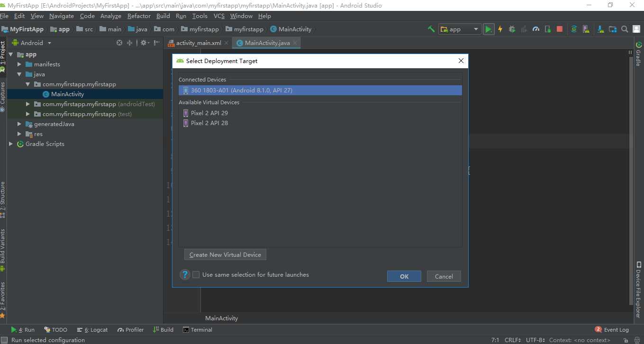Stop the running app with red square
Image resolution: width=644 pixels, height=344 pixels.
pos(560,29)
